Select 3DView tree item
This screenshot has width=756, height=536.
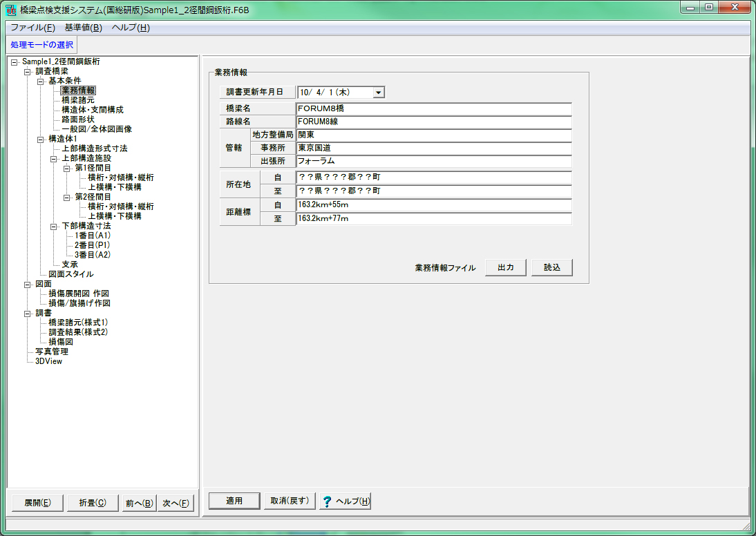pos(48,361)
